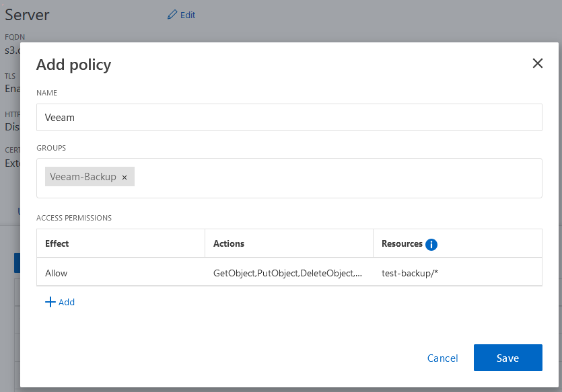562x392 pixels.
Task: Select the Actions column header
Action: coord(232,243)
